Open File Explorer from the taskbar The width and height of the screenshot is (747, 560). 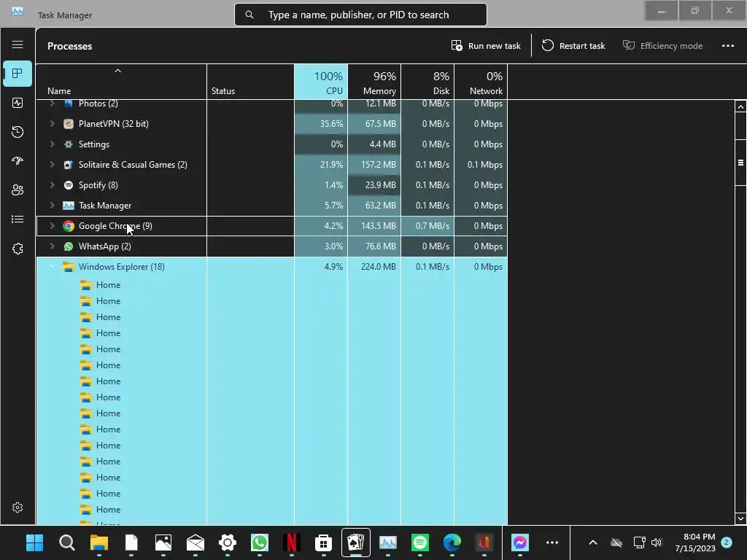click(x=99, y=542)
